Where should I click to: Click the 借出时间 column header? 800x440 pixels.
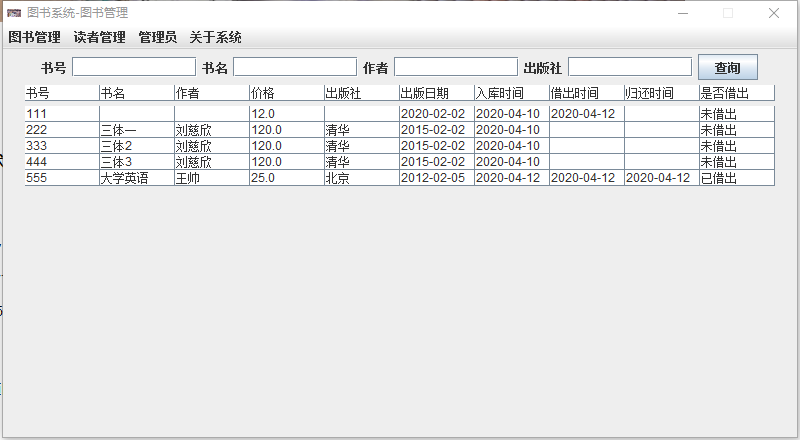tap(587, 93)
